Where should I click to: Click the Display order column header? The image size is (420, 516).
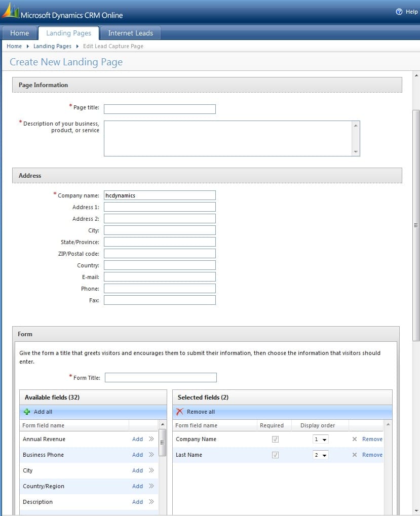318,425
